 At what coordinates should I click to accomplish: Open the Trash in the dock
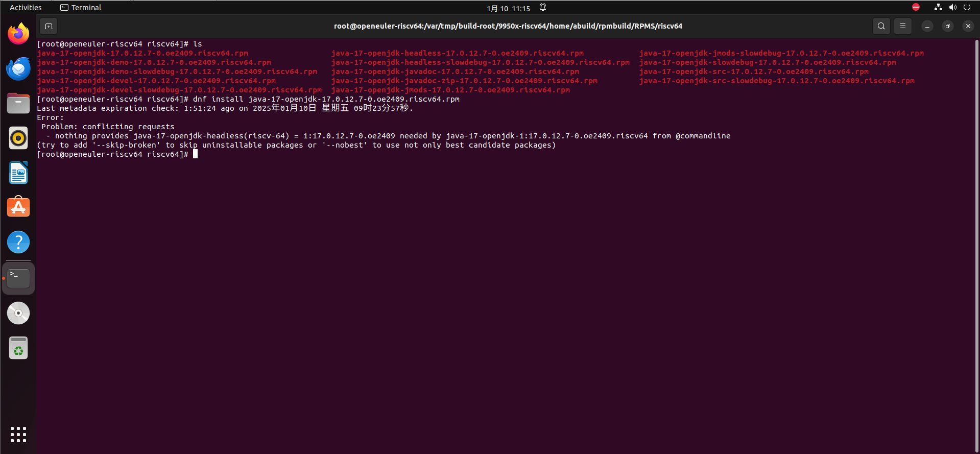tap(18, 348)
